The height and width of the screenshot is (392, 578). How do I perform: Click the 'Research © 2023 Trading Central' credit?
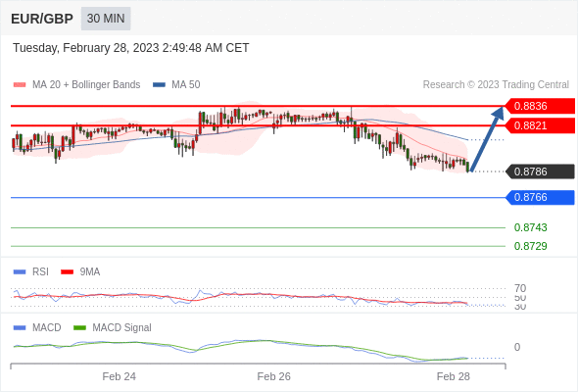point(496,85)
